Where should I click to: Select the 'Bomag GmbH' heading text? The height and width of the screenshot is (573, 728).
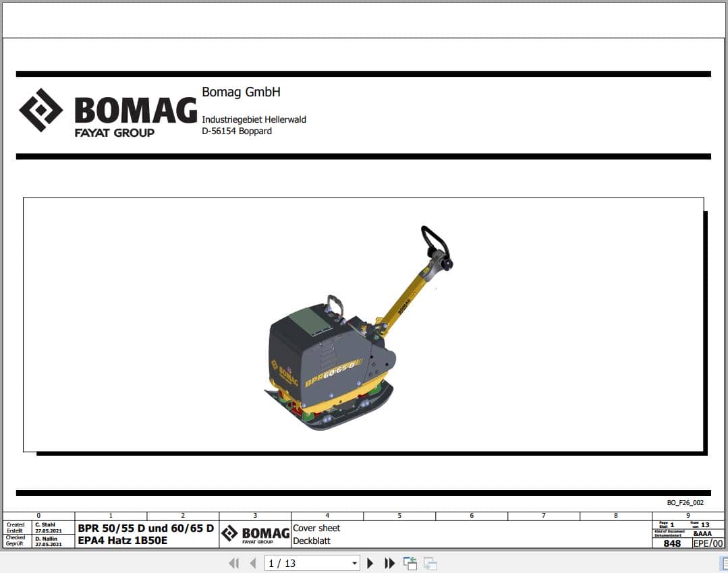[241, 92]
